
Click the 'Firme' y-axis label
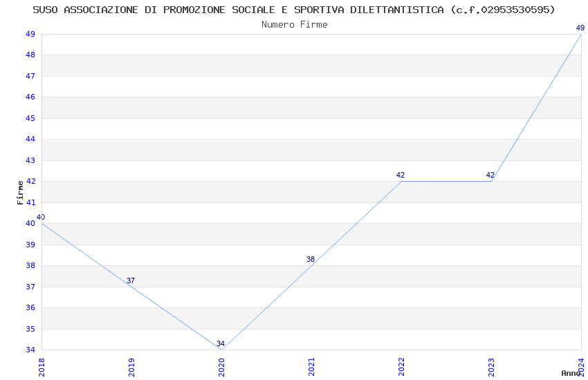point(20,193)
